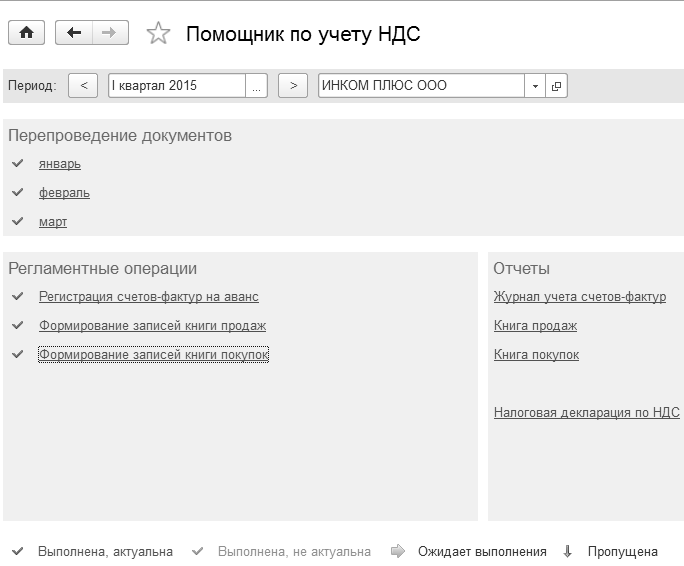Image resolution: width=684 pixels, height=566 pixels.
Task: Go to the home page icon
Action: tap(26, 33)
